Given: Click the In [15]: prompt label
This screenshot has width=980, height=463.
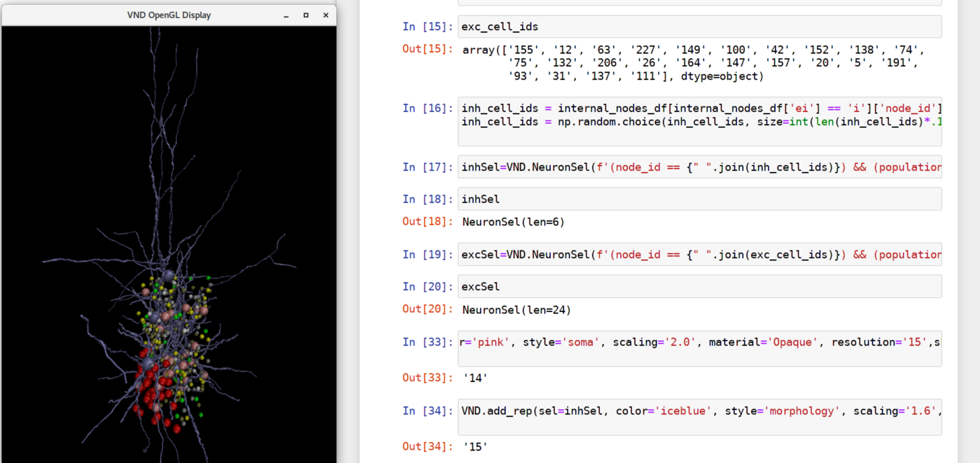Looking at the screenshot, I should pos(428,27).
